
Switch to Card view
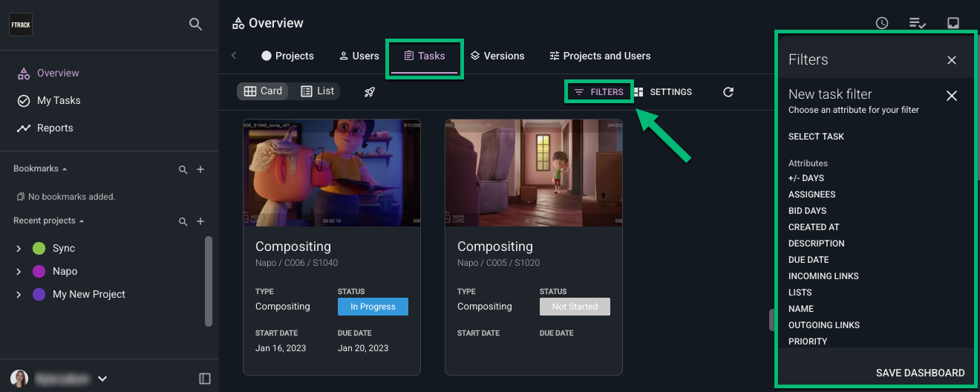[264, 91]
